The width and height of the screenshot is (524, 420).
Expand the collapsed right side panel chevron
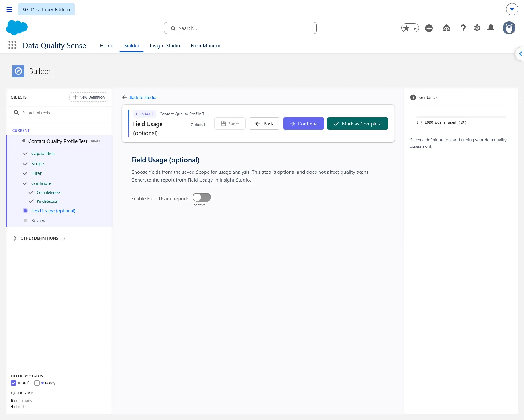520,54
